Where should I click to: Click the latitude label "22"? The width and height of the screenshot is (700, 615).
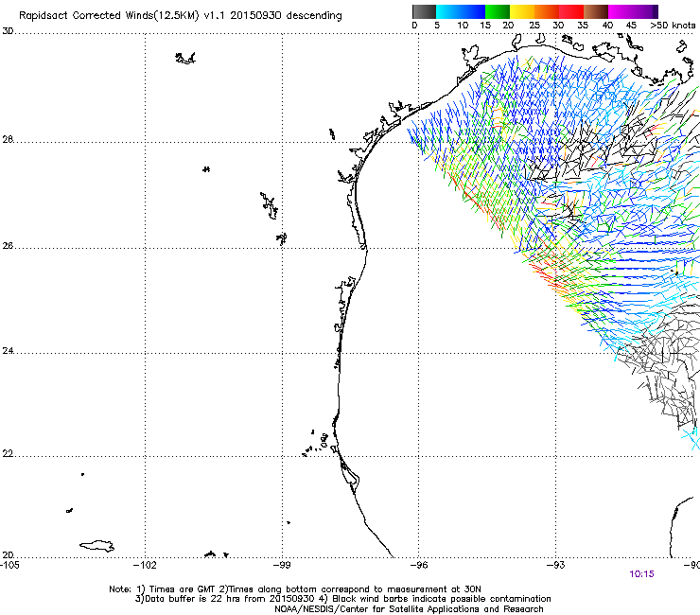[8, 454]
